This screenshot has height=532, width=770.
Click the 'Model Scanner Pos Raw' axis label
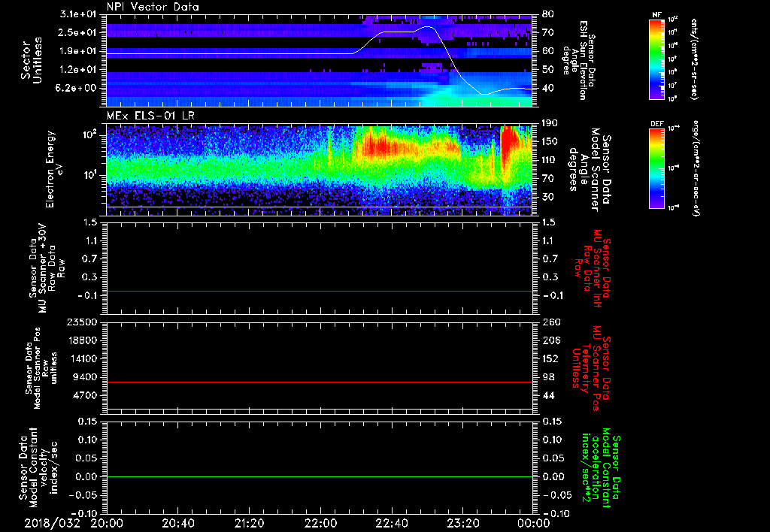point(41,368)
